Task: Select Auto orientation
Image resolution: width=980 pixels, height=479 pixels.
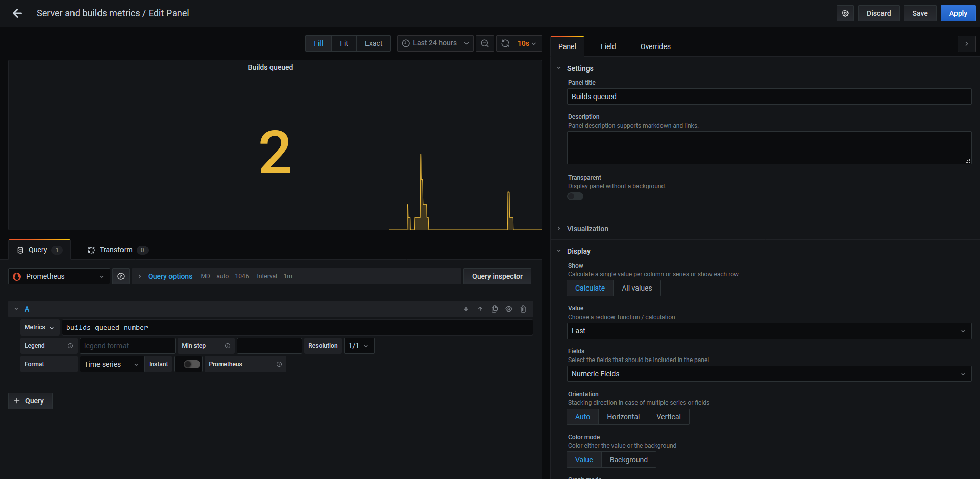Action: [582, 417]
